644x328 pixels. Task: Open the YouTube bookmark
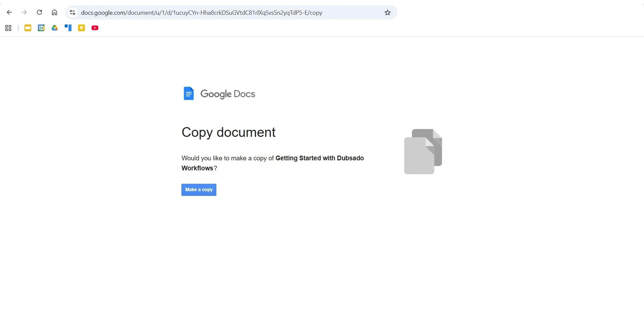[x=95, y=28]
